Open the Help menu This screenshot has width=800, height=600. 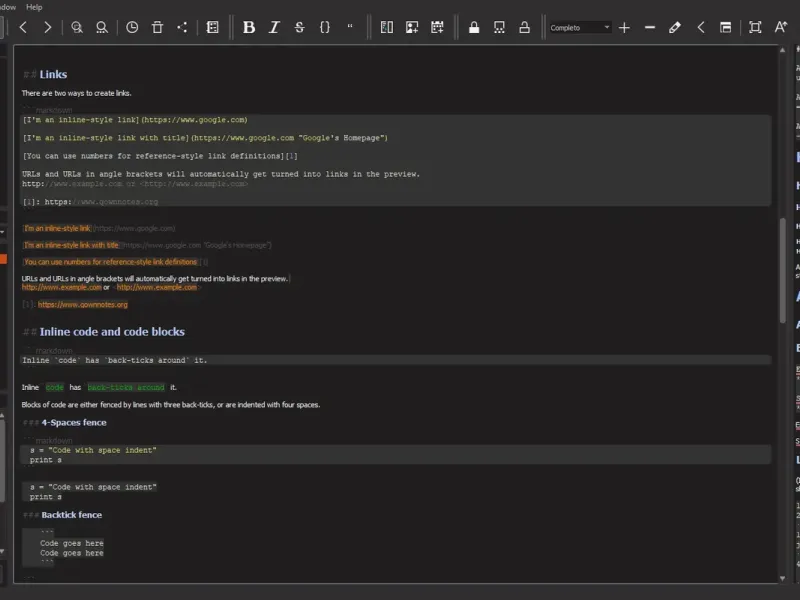(34, 7)
